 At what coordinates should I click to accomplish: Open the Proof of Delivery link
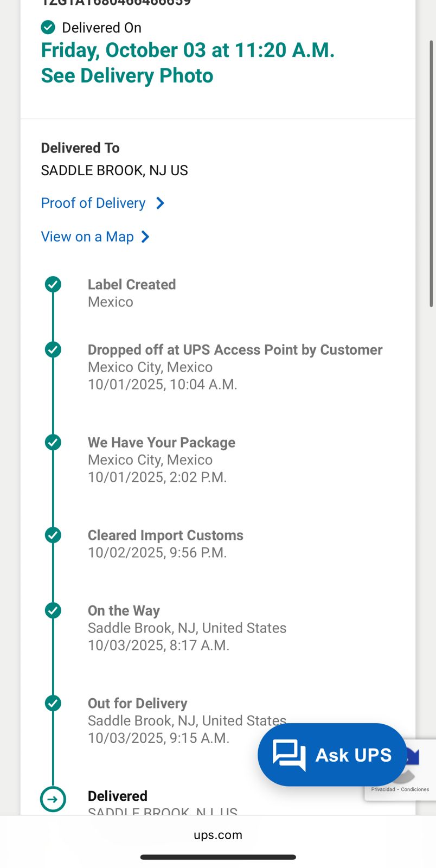[93, 203]
